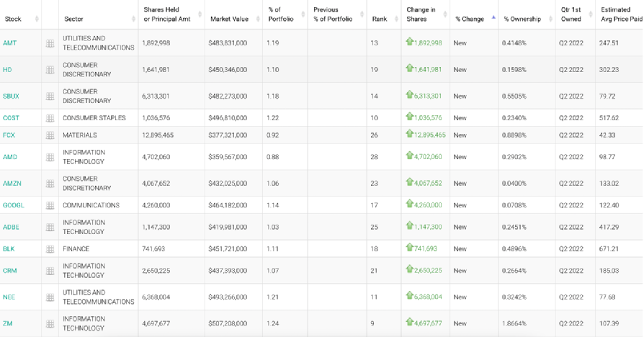Click the grid icon in the ZM row
This screenshot has height=337, width=644.
click(x=50, y=324)
